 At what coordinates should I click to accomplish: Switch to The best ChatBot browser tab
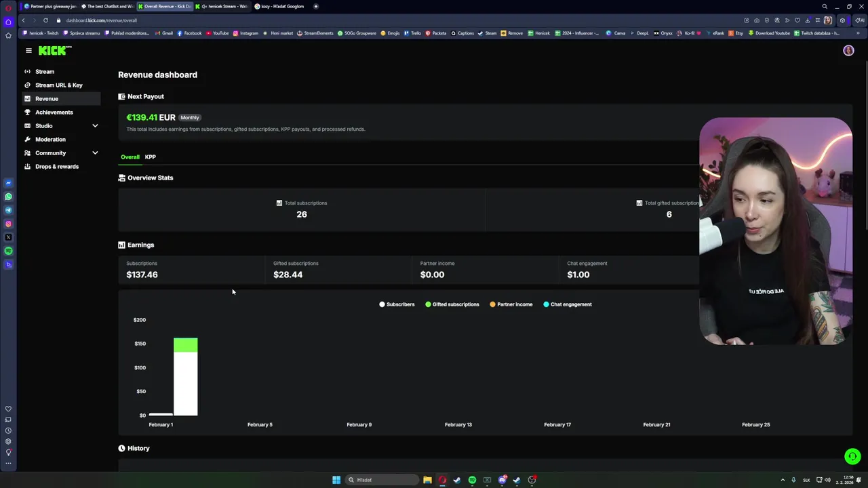(106, 6)
